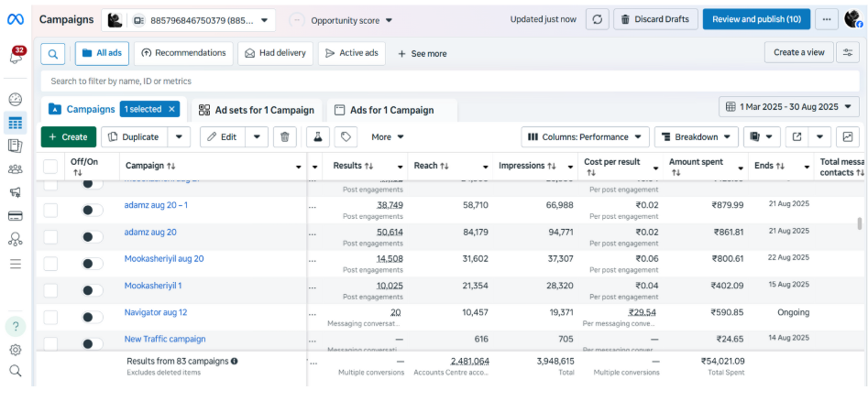This screenshot has height=401, width=868.
Task: Open the date range 1 Mar 2025 picker
Action: 788,107
